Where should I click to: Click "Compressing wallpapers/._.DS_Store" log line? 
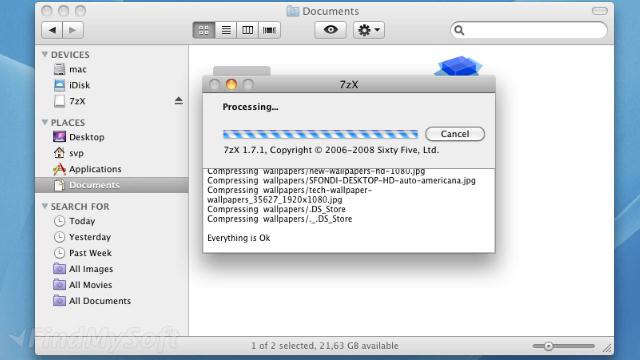point(280,219)
